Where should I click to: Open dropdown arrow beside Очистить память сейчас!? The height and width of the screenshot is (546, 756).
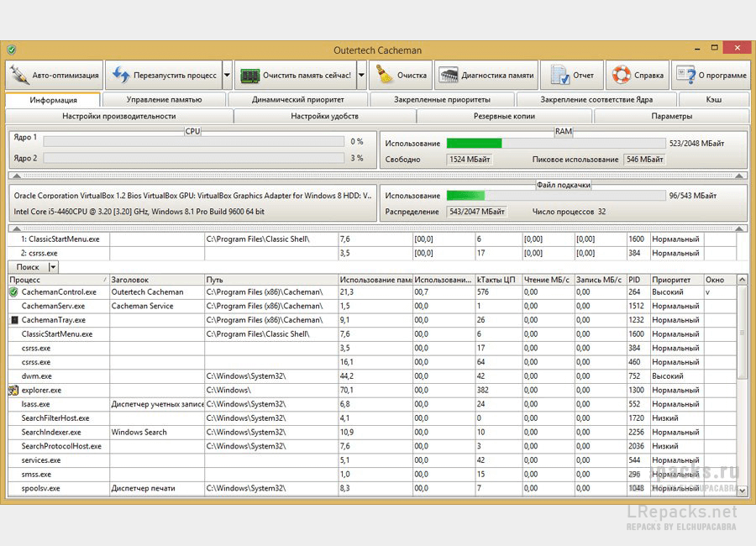[x=361, y=76]
